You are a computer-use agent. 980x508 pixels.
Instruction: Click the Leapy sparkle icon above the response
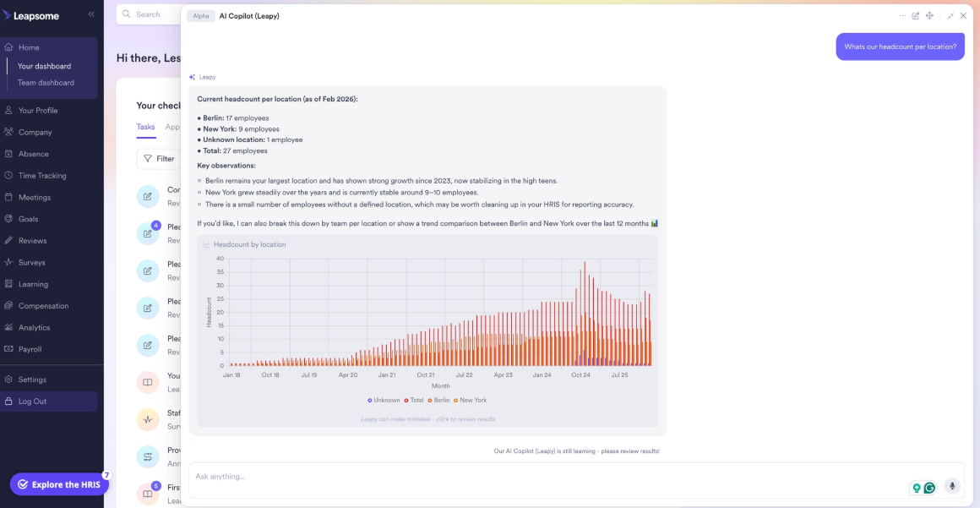193,77
